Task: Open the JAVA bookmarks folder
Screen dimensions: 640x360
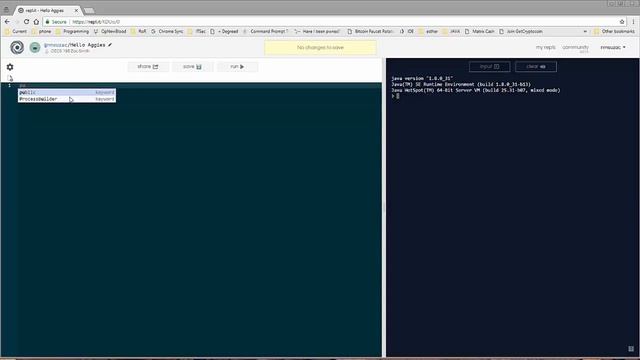Action: (451, 31)
